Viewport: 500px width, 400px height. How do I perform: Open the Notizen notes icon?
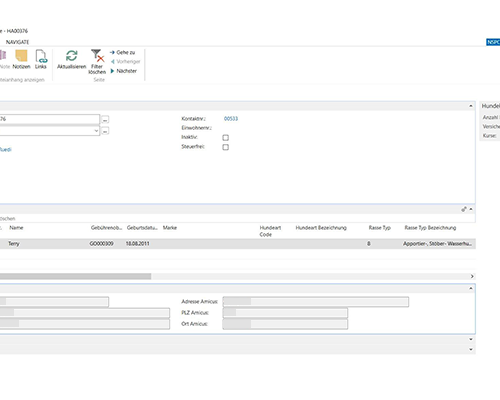coord(21,59)
